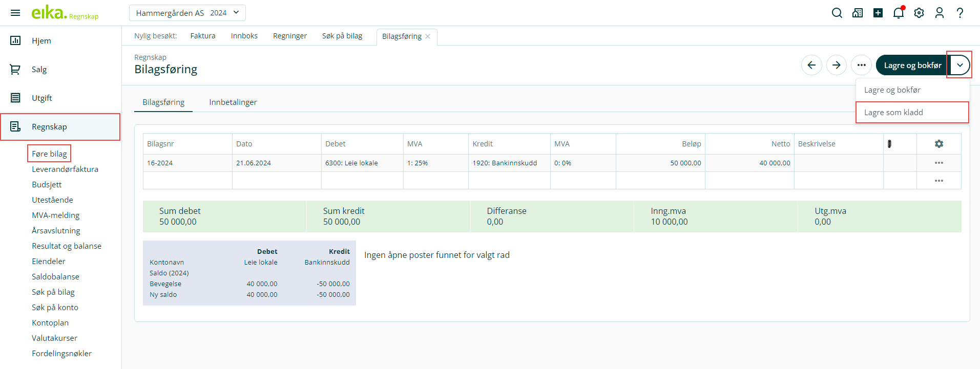
Task: Click debit MVA cell 1: 25%
Action: tap(436, 163)
